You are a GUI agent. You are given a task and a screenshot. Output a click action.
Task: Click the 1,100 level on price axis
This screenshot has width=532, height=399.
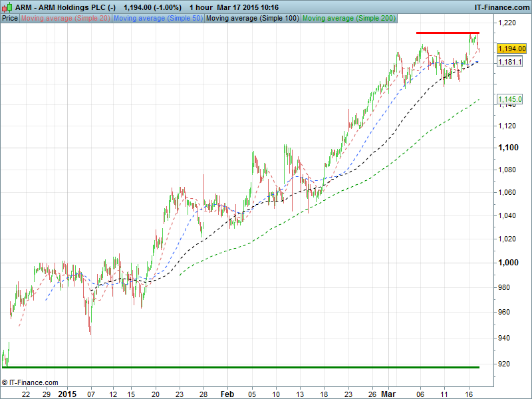507,147
